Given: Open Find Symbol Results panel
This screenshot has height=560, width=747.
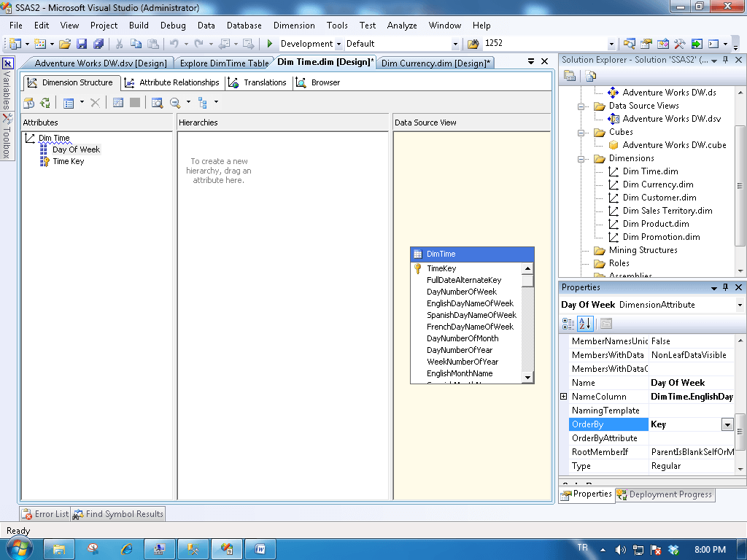Looking at the screenshot, I should coord(118,514).
